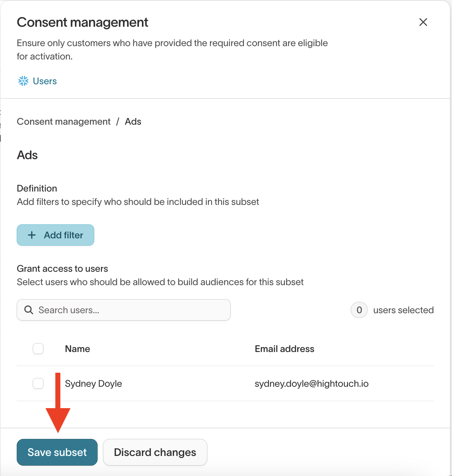The height and width of the screenshot is (476, 452).
Task: Select the Sydney Doyle name text
Action: [x=93, y=383]
